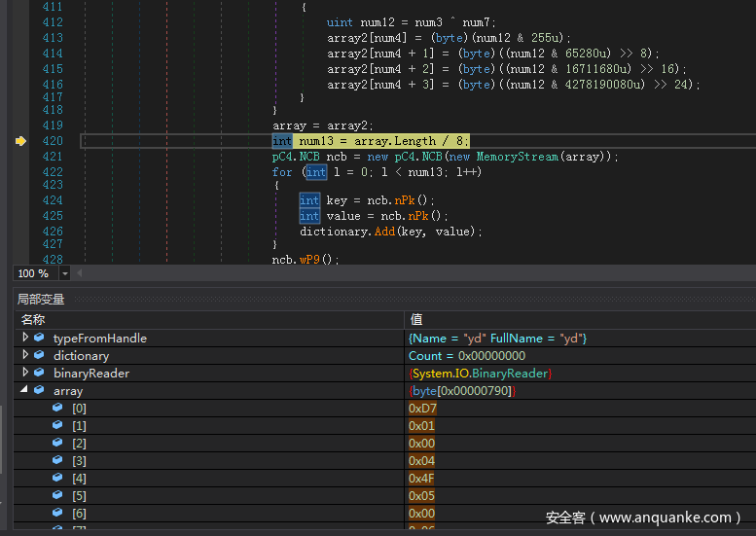Click the cube icon beside element [5]
756x536 pixels.
point(57,495)
